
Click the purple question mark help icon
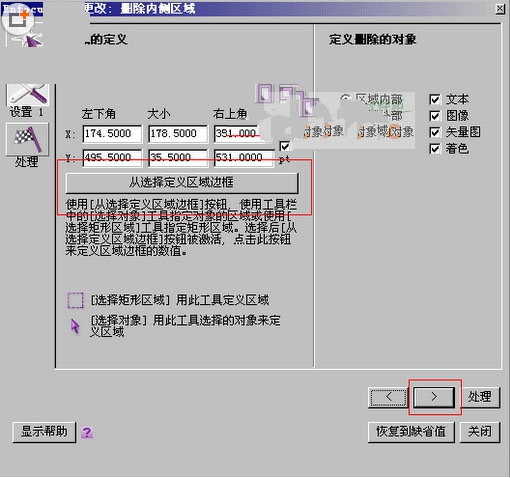coord(87,432)
